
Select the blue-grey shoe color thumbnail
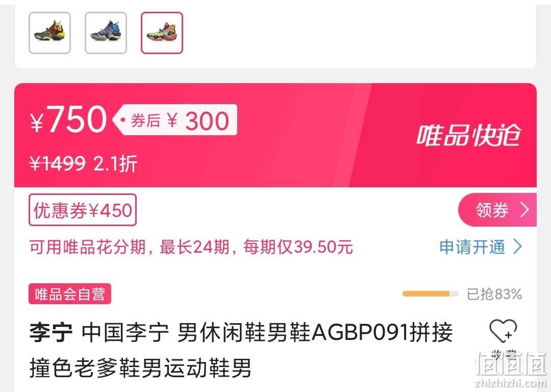coord(106,33)
